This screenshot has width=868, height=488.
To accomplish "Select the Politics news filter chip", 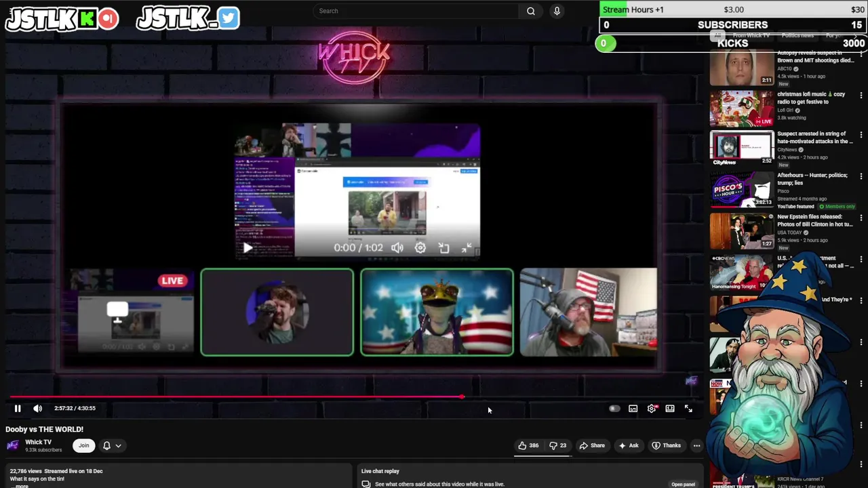I will click(797, 35).
